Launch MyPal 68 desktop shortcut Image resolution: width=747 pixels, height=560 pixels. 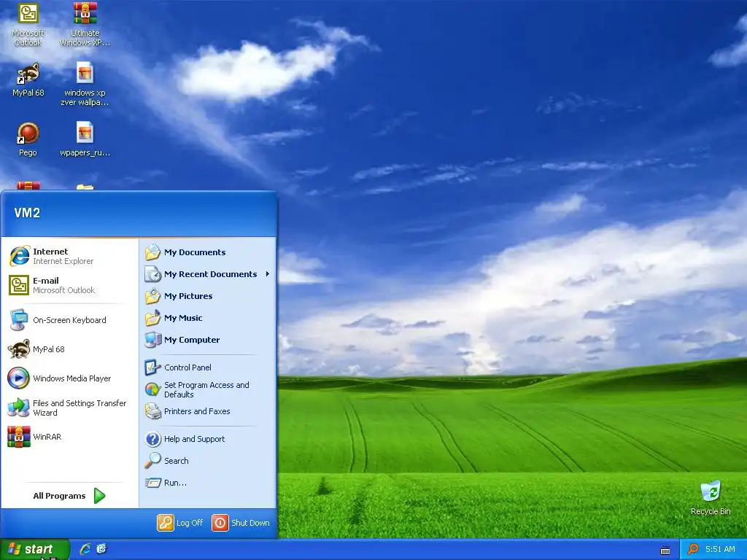point(28,80)
